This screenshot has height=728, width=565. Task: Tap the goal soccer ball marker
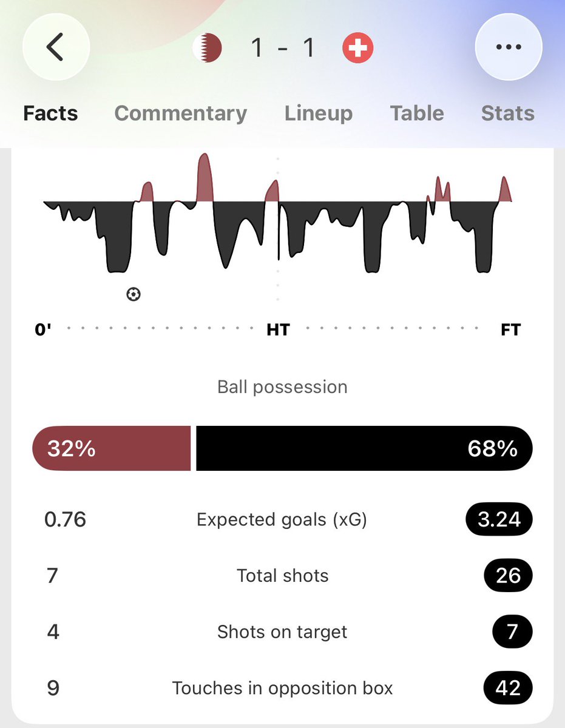coord(134,294)
